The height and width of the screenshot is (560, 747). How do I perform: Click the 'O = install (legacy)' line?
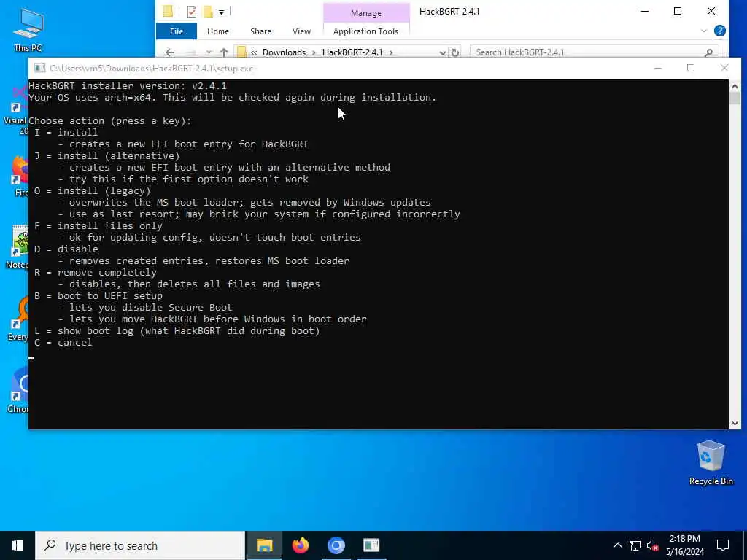pyautogui.click(x=93, y=191)
